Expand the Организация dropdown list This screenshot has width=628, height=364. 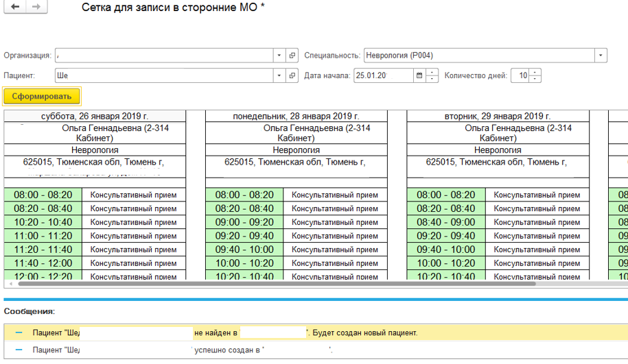[279, 56]
